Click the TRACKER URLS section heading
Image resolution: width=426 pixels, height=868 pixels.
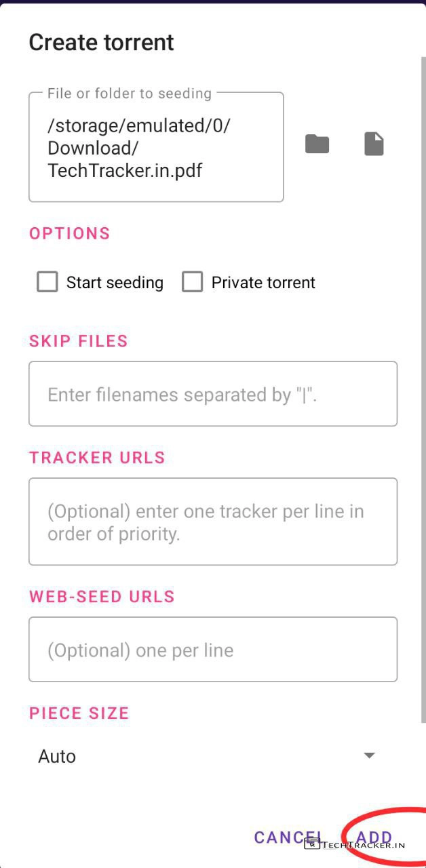(x=97, y=458)
